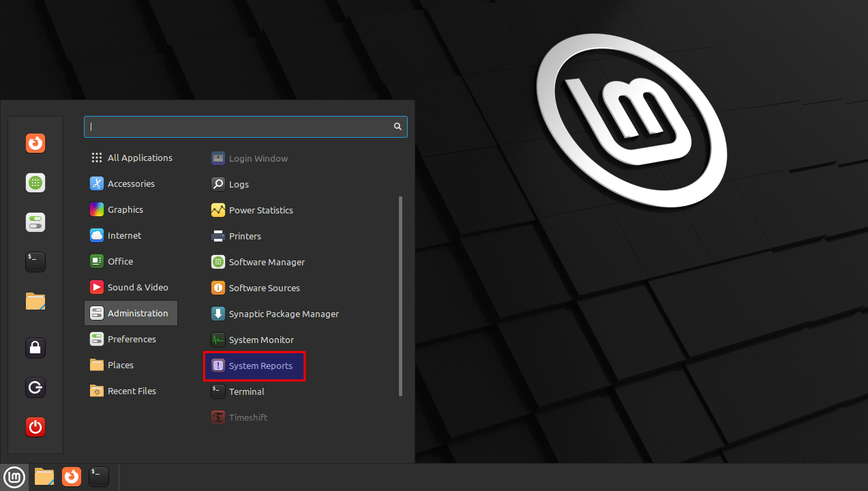Click the Internet category cloud icon

97,235
